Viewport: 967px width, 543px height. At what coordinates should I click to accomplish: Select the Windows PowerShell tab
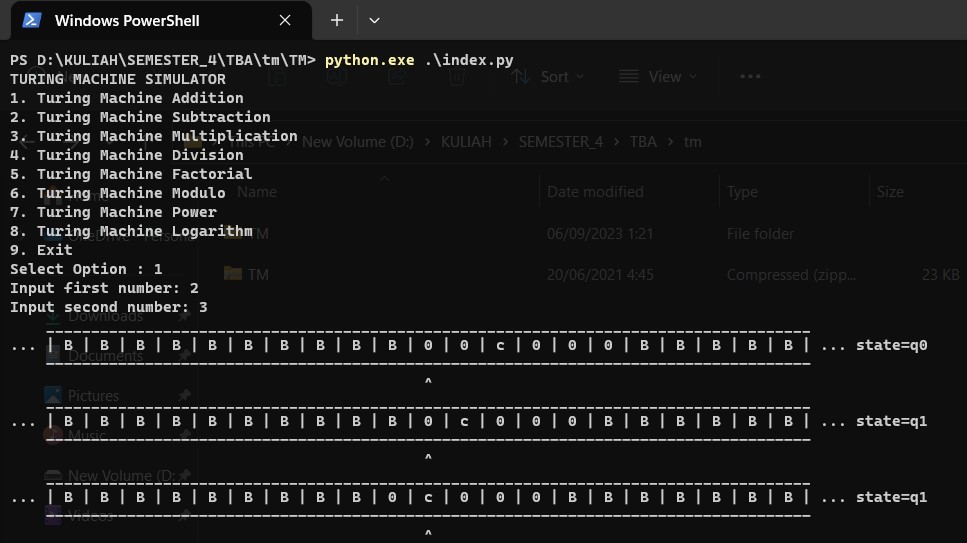click(x=127, y=20)
